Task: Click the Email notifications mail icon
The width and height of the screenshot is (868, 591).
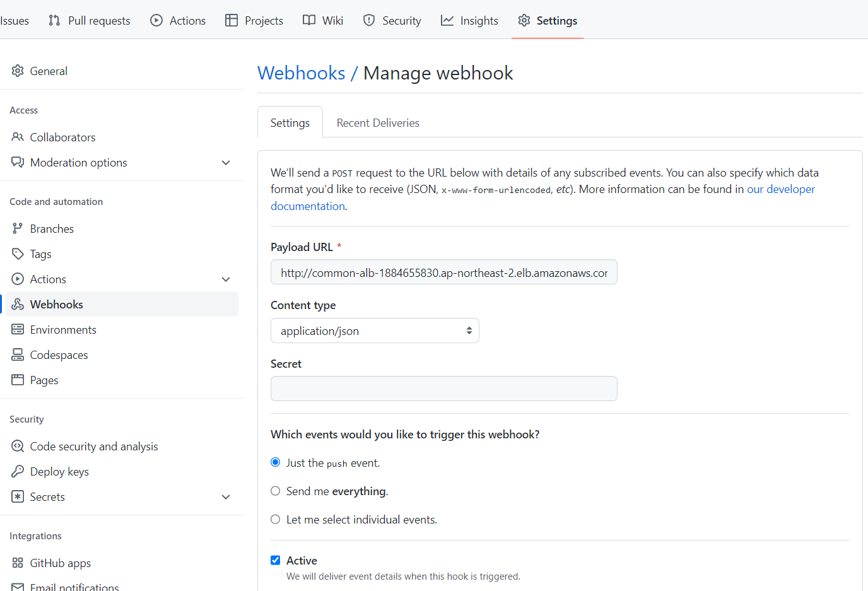Action: 18,587
